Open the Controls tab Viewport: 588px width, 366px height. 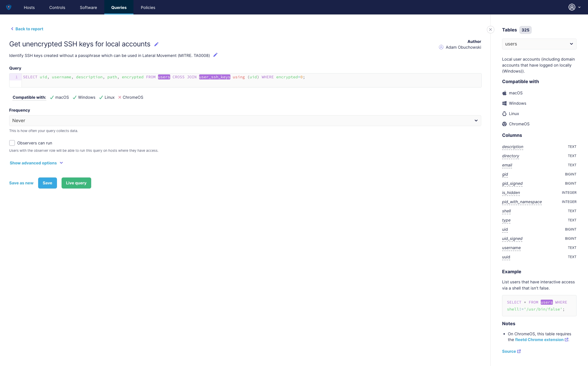pos(57,8)
